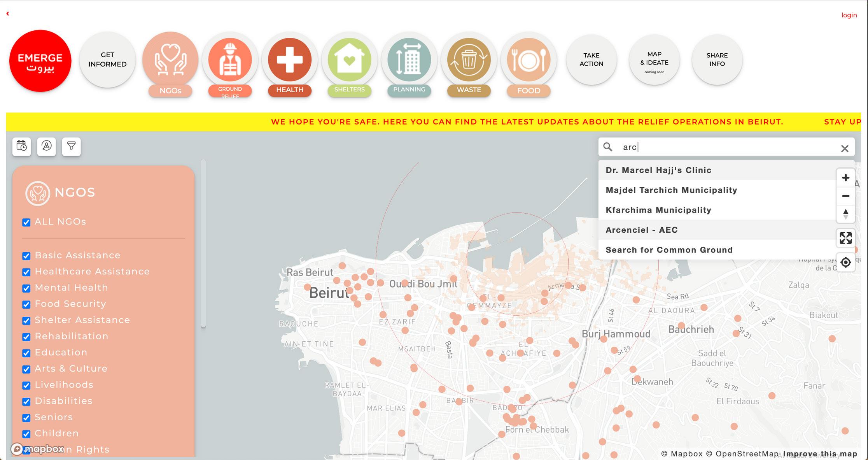The width and height of the screenshot is (868, 460).
Task: Click the funnel filter icon
Action: click(x=71, y=146)
